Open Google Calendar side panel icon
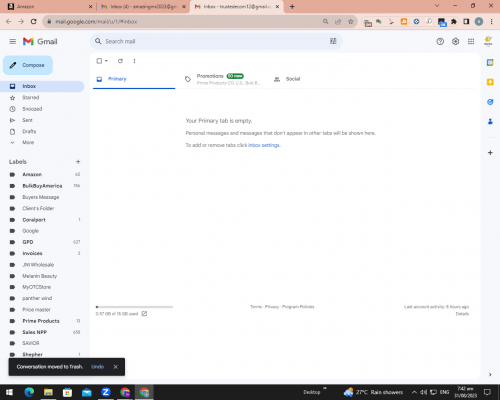This screenshot has height=400, width=500. point(490,62)
